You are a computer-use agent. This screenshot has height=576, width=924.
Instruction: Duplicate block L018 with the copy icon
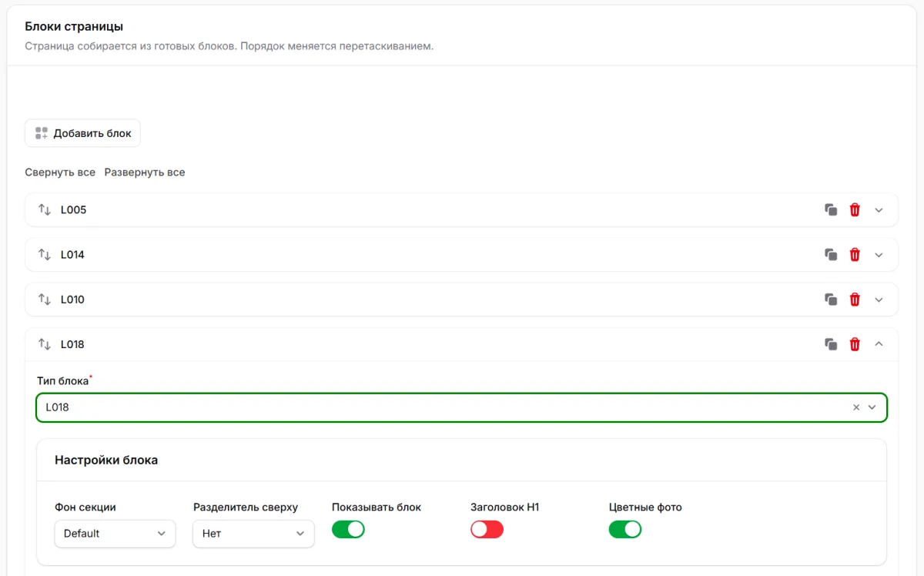point(831,344)
